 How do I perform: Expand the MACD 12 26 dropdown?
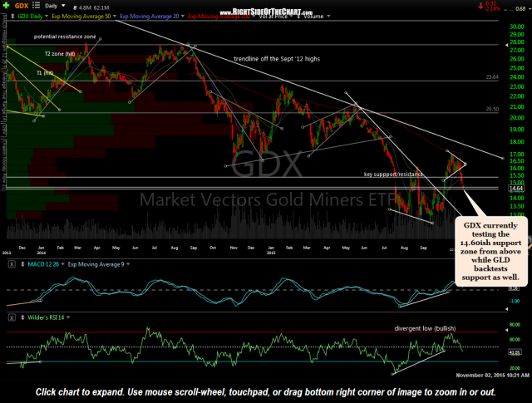click(62, 264)
